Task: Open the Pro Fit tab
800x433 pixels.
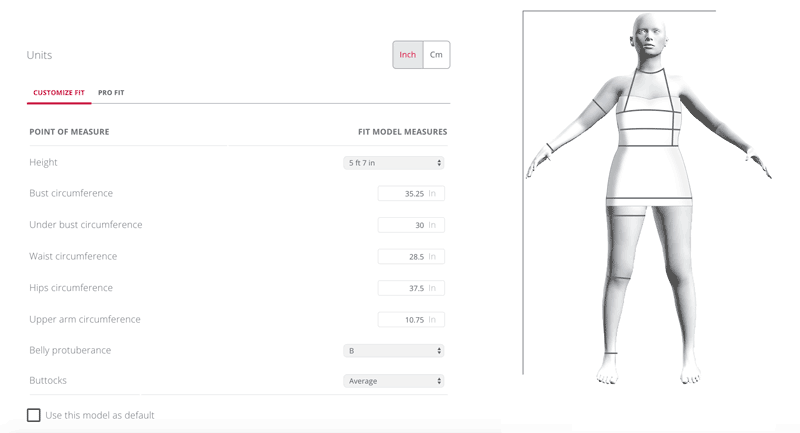Action: click(x=111, y=93)
